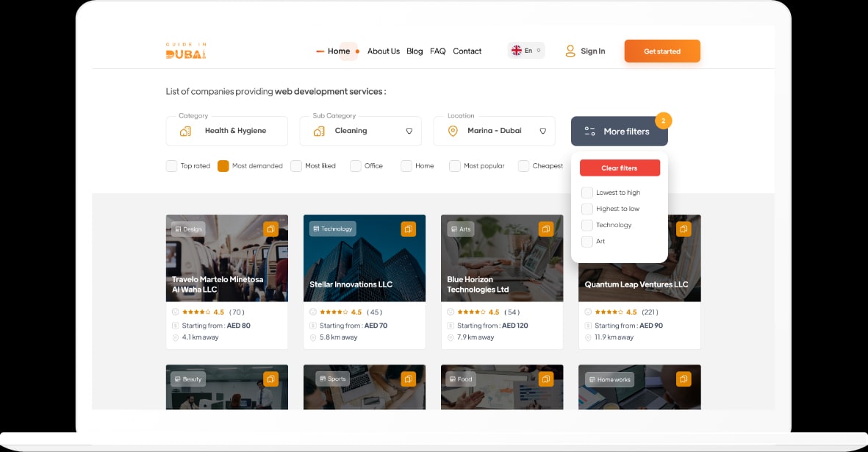Click copy icon on the Beauty card
Screen dimensions: 868x452
(x=270, y=379)
